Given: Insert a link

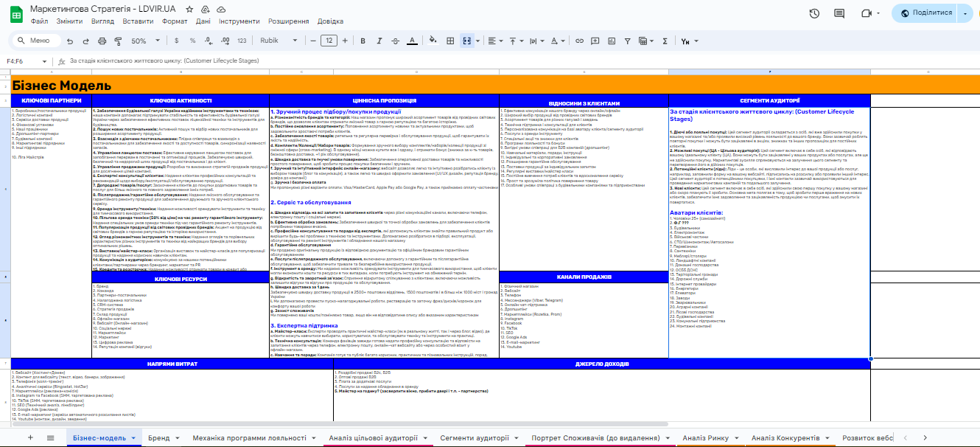Looking at the screenshot, I should pyautogui.click(x=580, y=41).
